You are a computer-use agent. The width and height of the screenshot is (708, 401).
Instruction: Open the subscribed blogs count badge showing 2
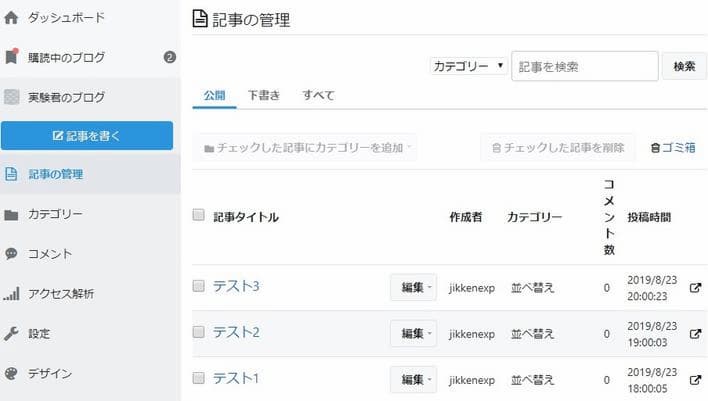click(x=169, y=57)
